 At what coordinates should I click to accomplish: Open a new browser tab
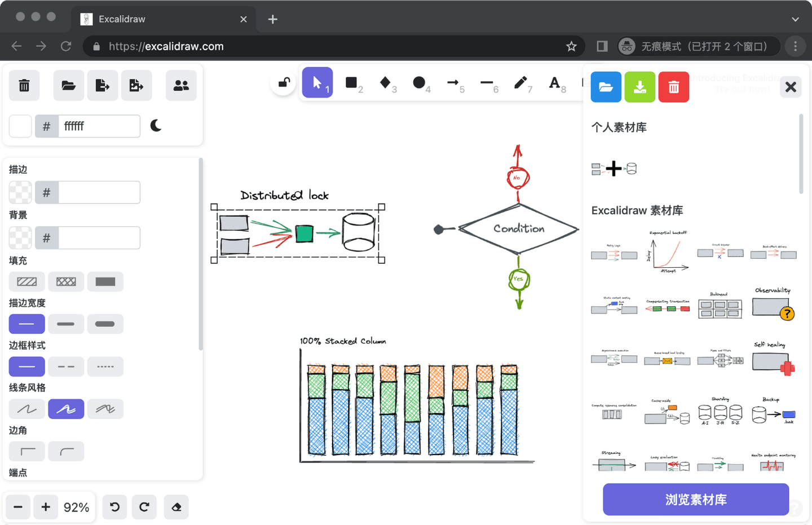point(273,19)
